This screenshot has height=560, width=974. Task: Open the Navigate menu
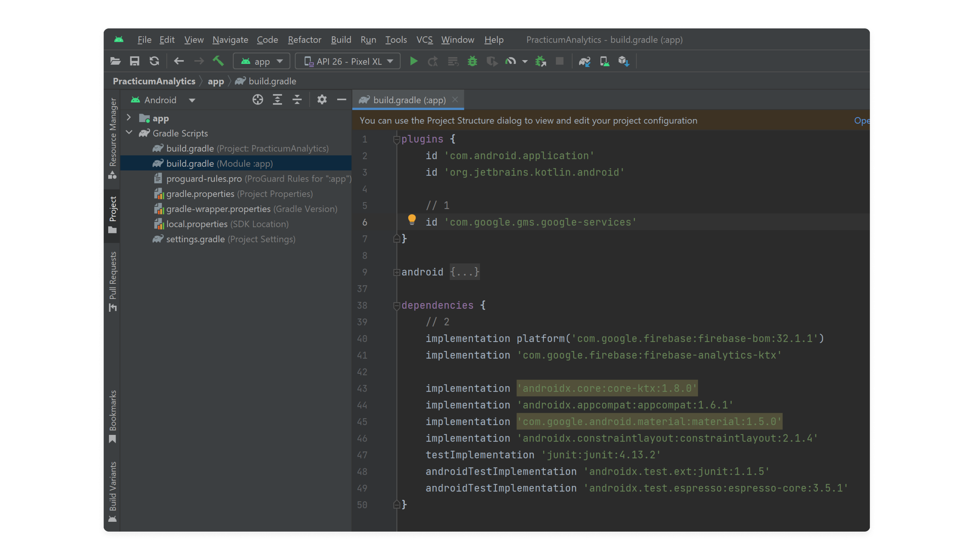click(x=230, y=40)
